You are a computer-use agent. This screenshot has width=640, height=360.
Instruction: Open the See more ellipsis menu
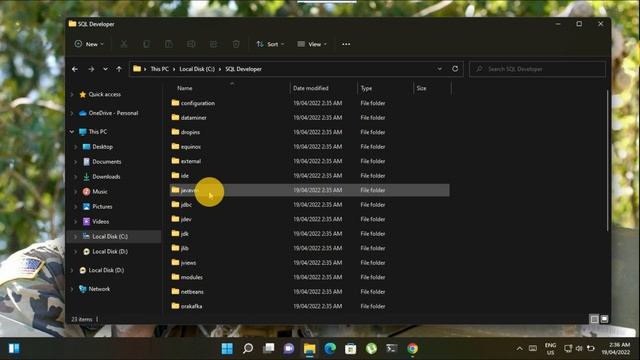coord(346,44)
